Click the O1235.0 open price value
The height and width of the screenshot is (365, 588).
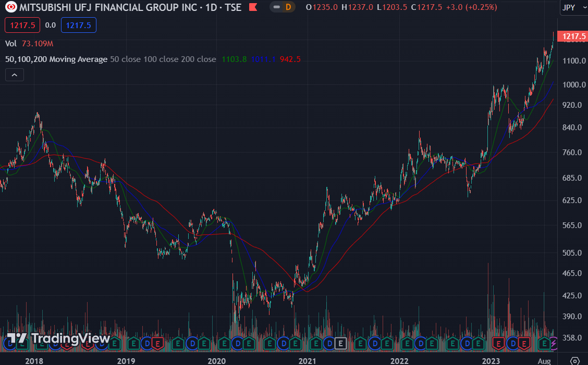322,7
